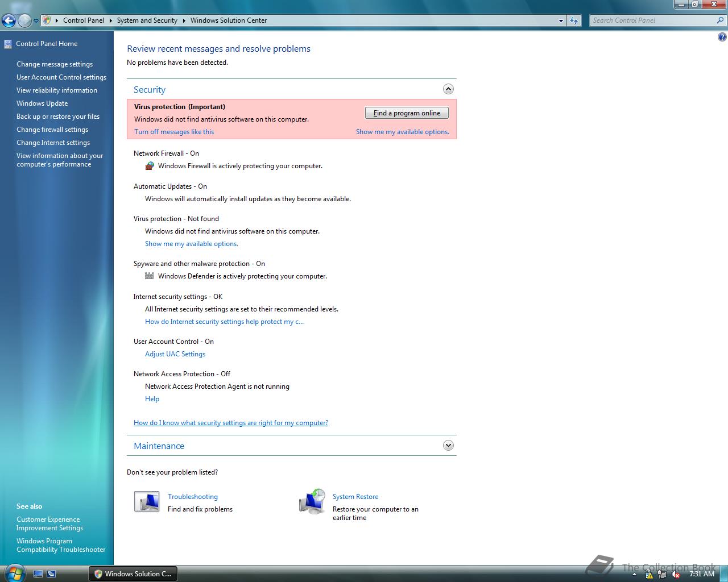Expand arrow after System and Security breadcrumb
Image resolution: width=728 pixels, height=582 pixels.
[x=184, y=20]
